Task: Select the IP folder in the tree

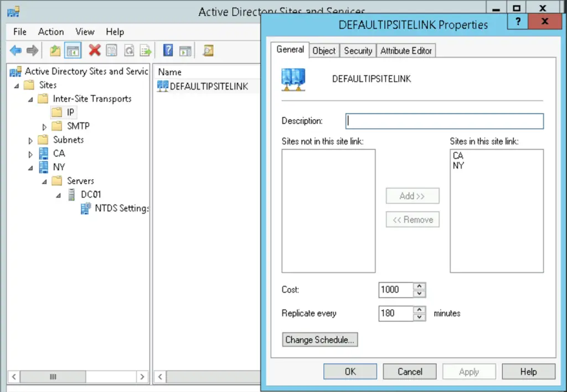Action: pos(63,112)
